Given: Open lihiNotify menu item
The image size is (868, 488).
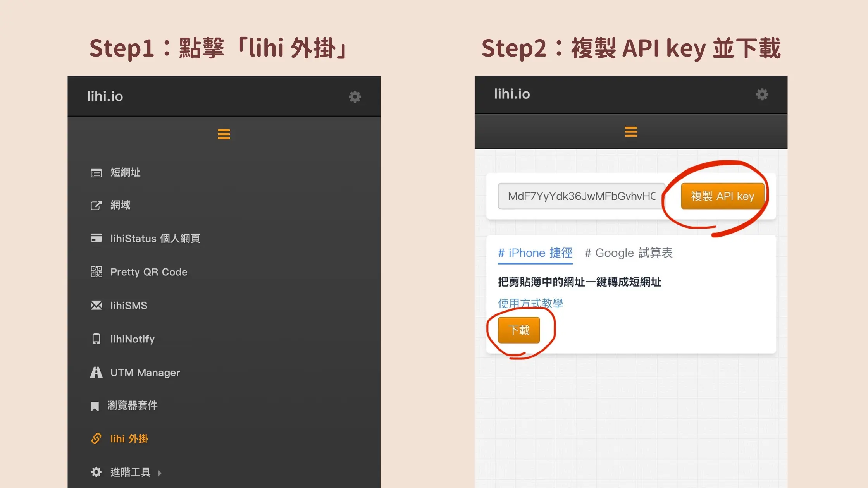Looking at the screenshot, I should (x=132, y=339).
